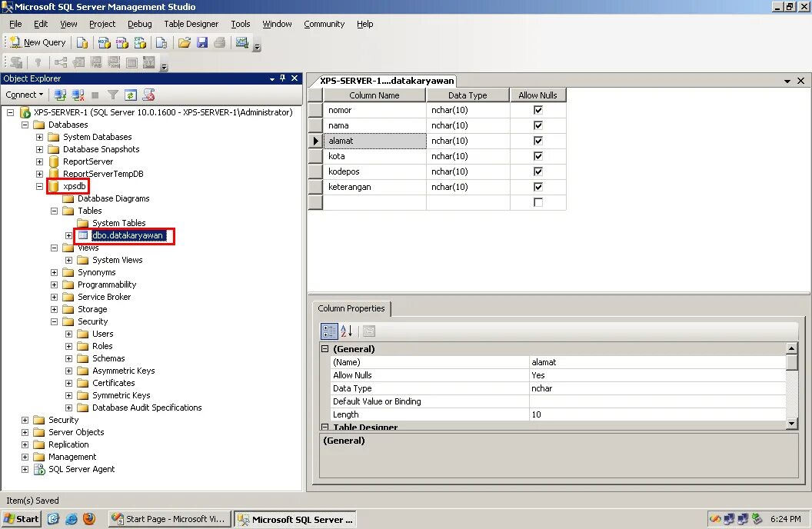This screenshot has width=812, height=529.
Task: Open the Community menu
Action: (x=324, y=24)
